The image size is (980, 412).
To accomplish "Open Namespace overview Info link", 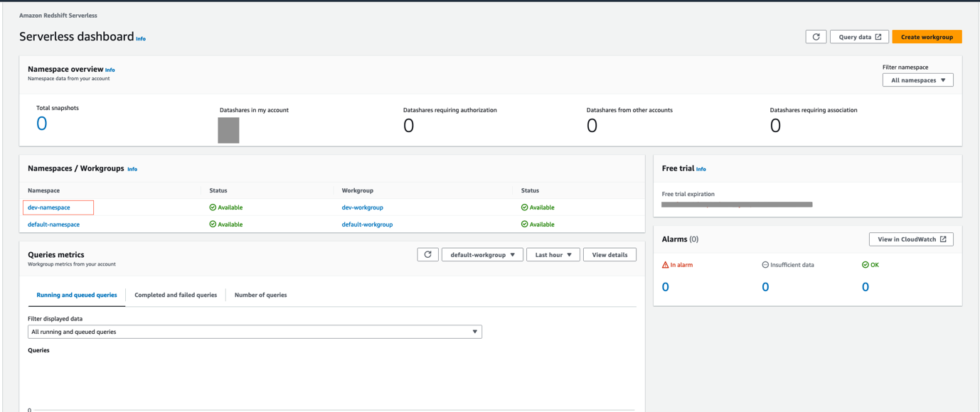I will pyautogui.click(x=110, y=70).
